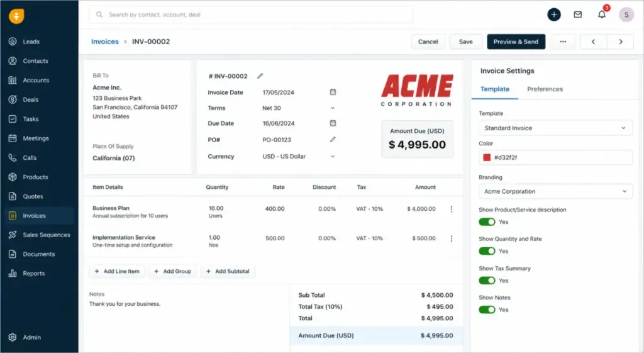This screenshot has height=353, width=644.
Task: Open the user profile avatar
Action: (626, 15)
